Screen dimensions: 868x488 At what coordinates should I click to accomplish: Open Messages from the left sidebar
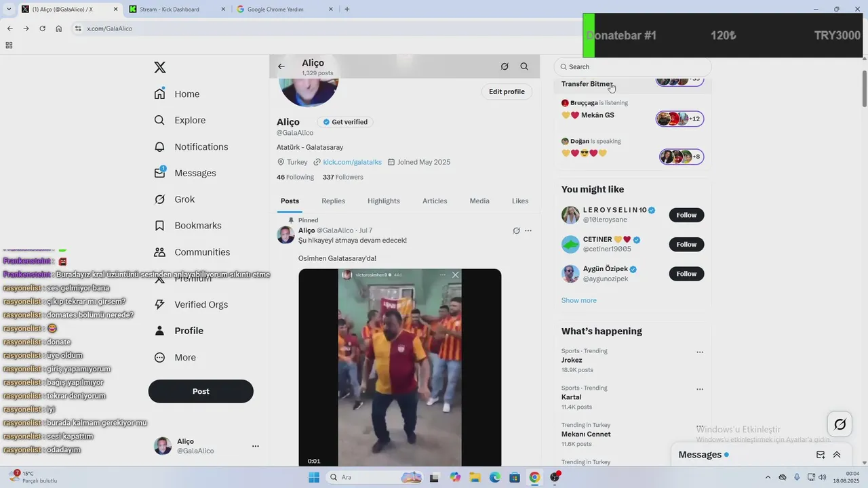[x=186, y=174]
